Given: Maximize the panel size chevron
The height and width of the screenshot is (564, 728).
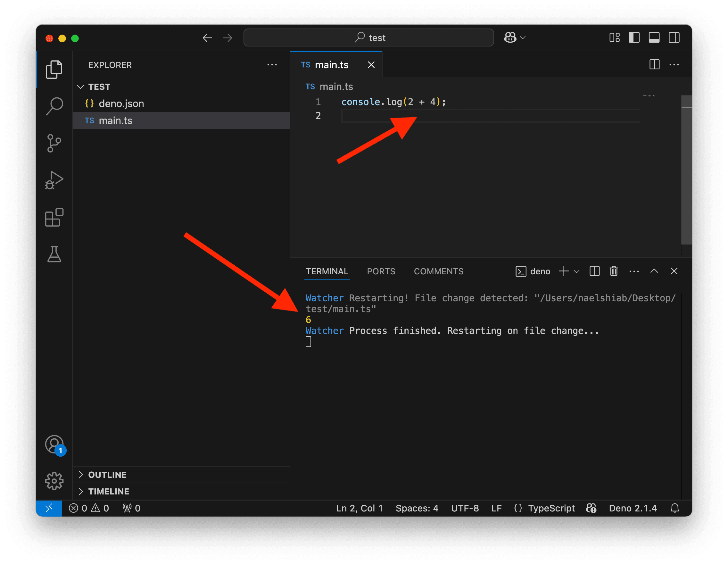Looking at the screenshot, I should [x=654, y=271].
